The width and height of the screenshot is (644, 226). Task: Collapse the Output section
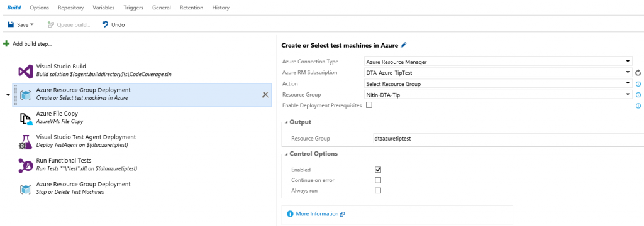286,122
